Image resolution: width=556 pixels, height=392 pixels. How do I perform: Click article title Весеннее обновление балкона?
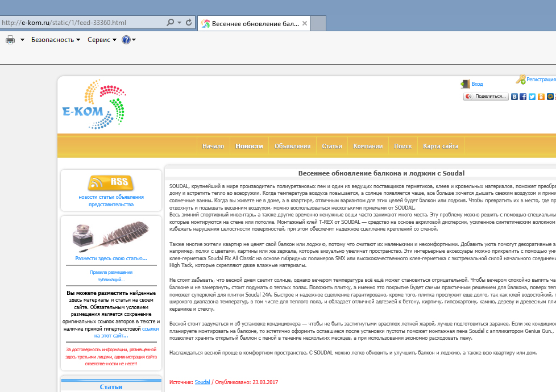pyautogui.click(x=381, y=173)
